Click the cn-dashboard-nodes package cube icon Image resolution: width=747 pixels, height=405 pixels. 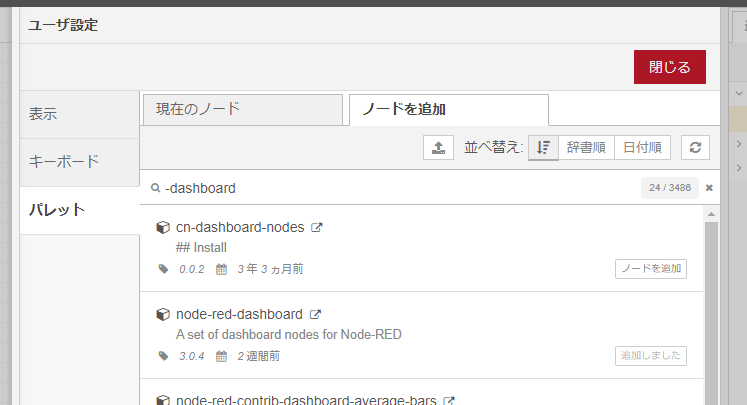point(163,228)
